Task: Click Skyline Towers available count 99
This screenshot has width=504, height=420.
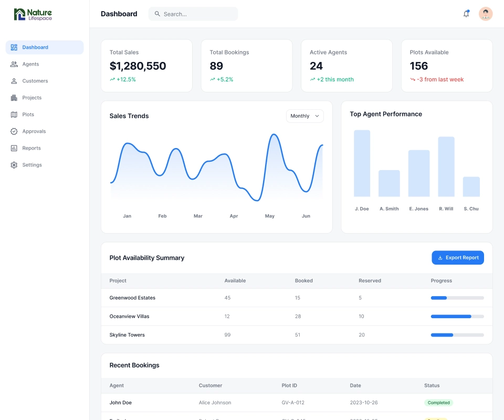Action: click(x=227, y=335)
